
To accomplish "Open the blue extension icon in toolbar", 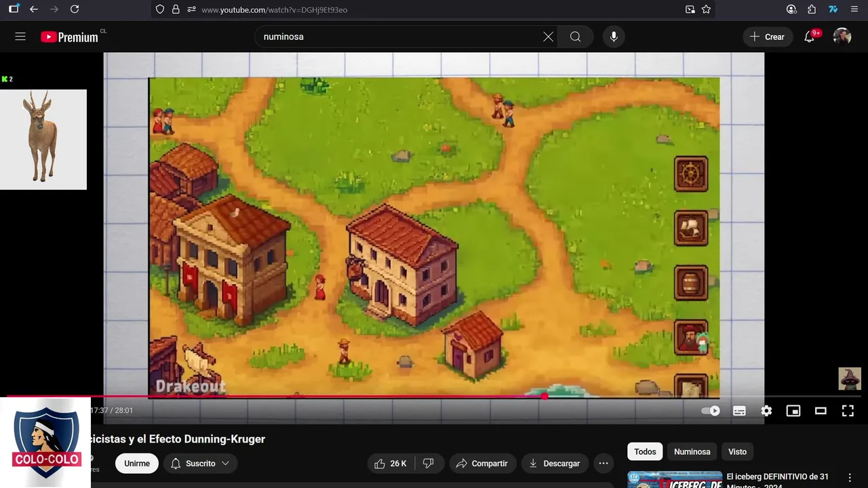I will click(x=833, y=9).
